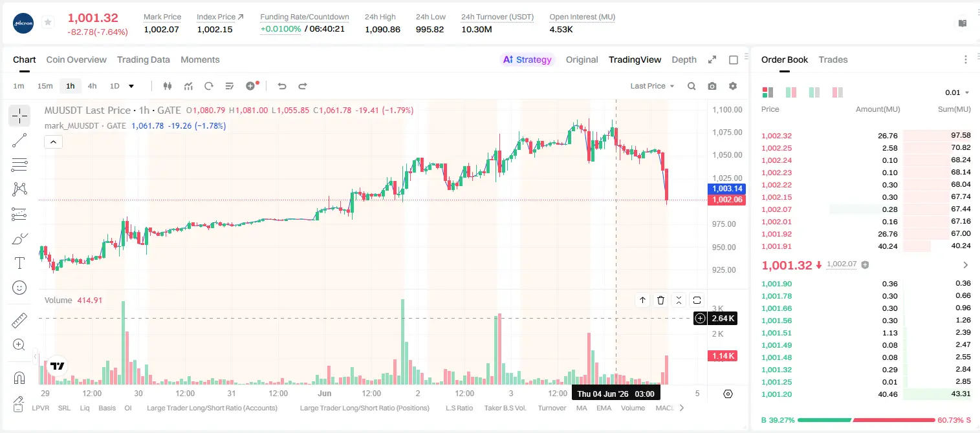Screen dimensions: 980x433
Task: Open the Coin Overview tab
Action: (x=76, y=59)
